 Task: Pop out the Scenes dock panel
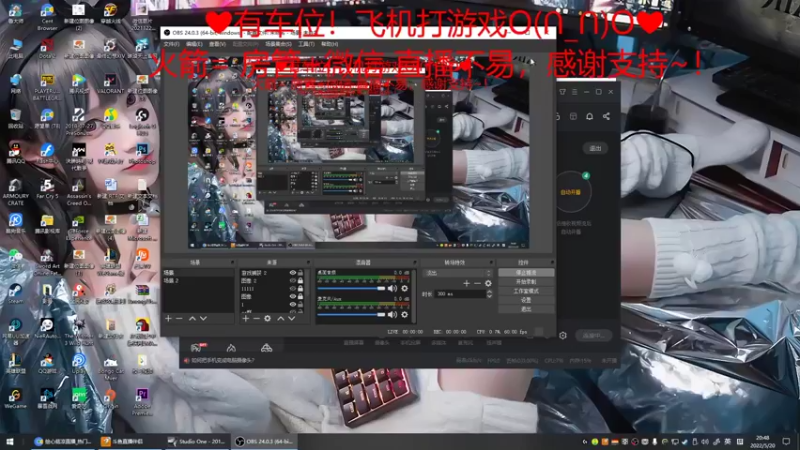click(x=232, y=262)
